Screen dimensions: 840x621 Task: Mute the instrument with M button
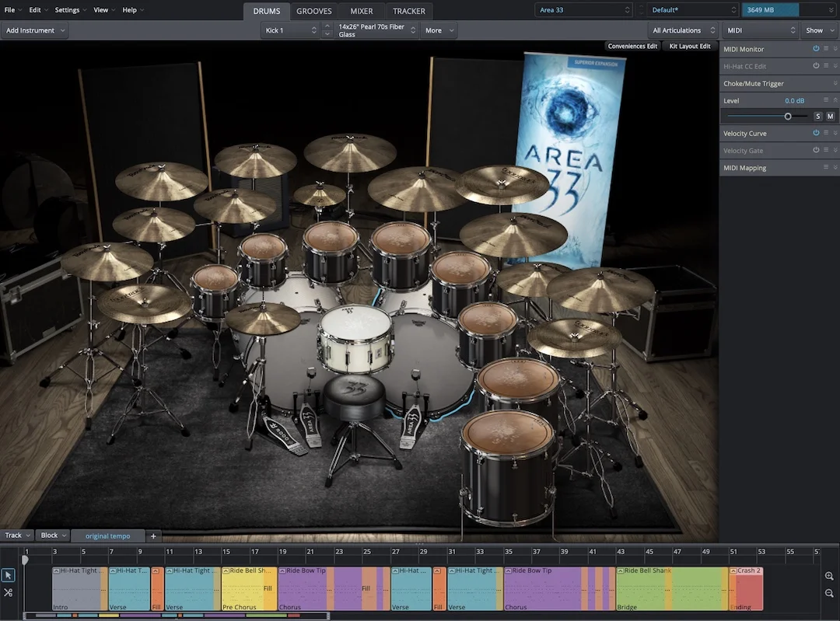tap(830, 116)
